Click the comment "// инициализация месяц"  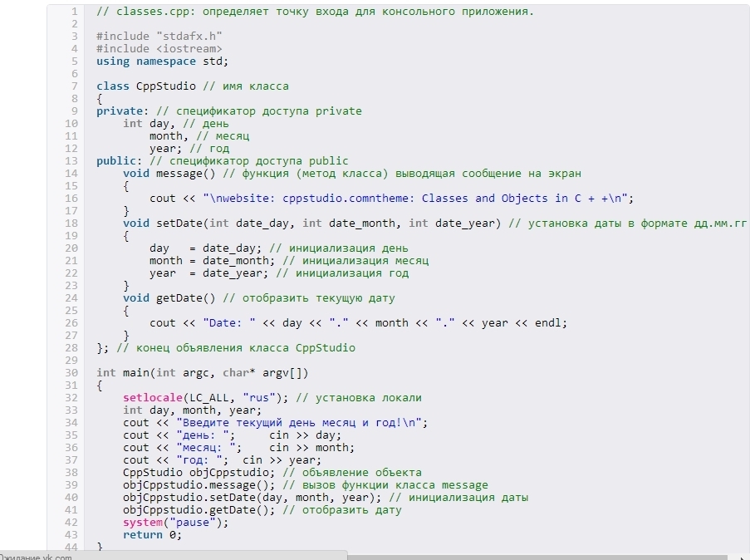coord(355,260)
